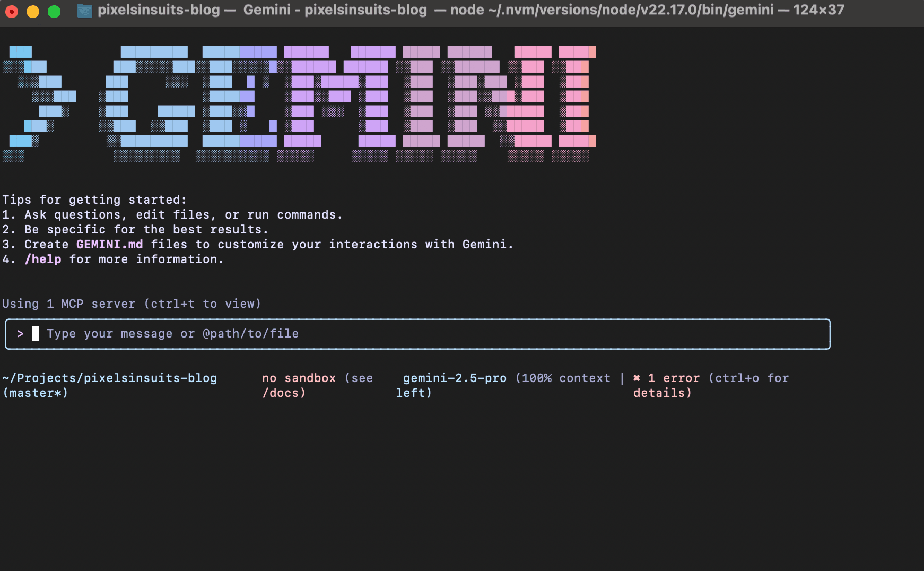This screenshot has width=924, height=571.
Task: Open the MCP server view via its label
Action: click(x=132, y=304)
